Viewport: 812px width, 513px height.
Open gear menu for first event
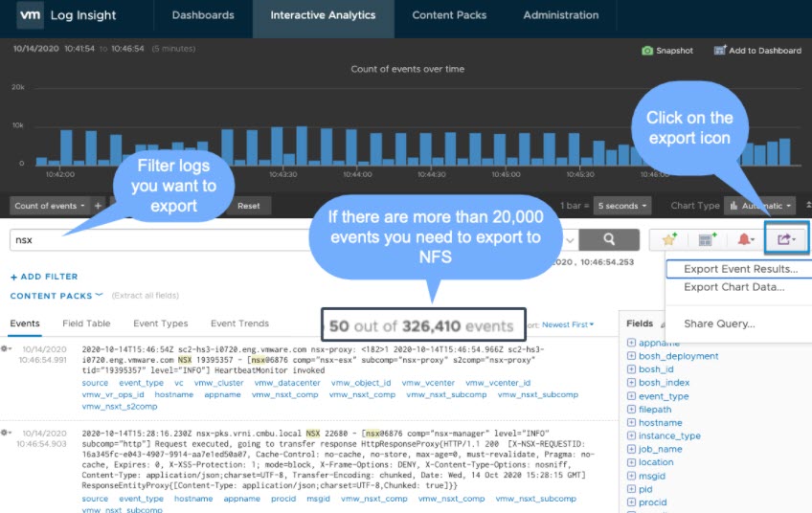click(6, 350)
